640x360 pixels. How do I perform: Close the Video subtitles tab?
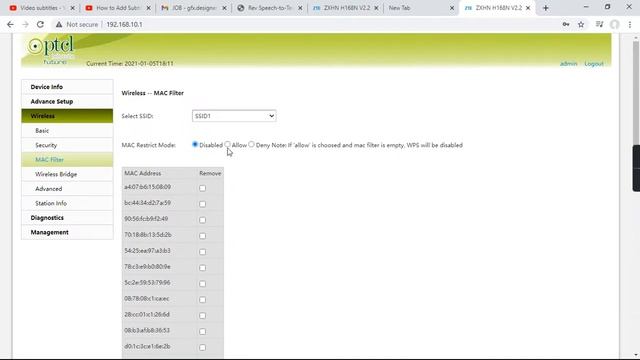click(72, 8)
